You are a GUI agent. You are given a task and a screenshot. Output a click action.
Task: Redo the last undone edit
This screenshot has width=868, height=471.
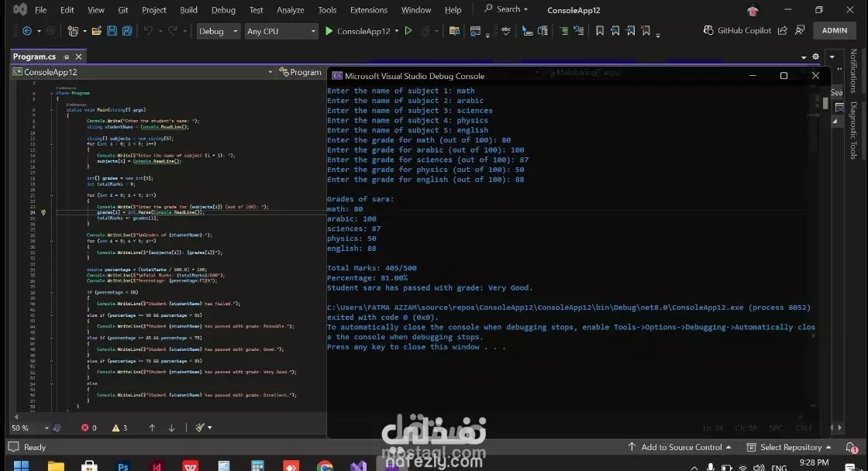click(x=173, y=31)
